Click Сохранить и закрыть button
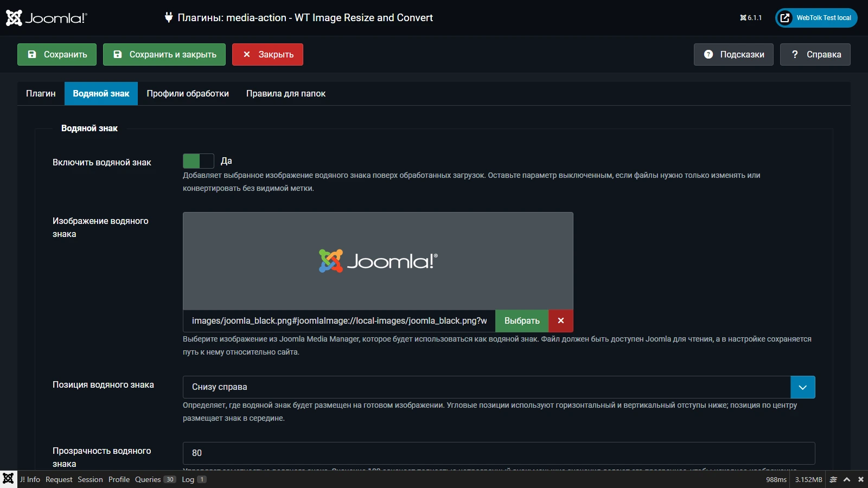 click(x=164, y=54)
